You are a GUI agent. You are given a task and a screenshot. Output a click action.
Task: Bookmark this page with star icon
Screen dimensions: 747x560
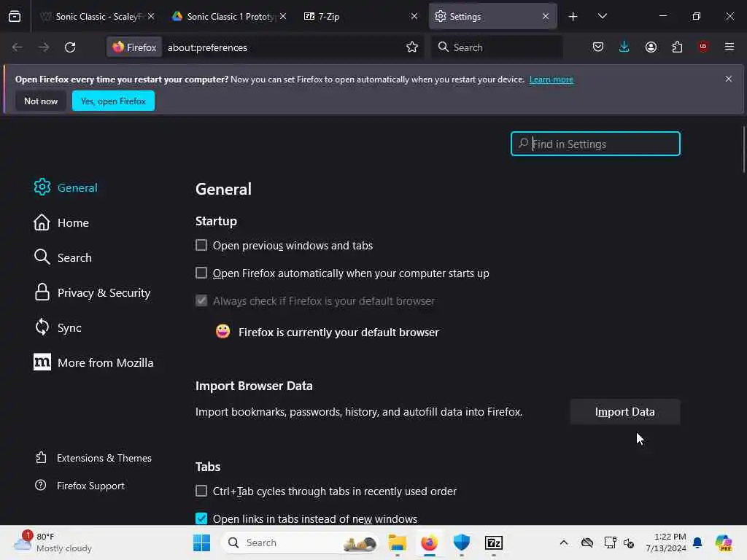point(412,47)
